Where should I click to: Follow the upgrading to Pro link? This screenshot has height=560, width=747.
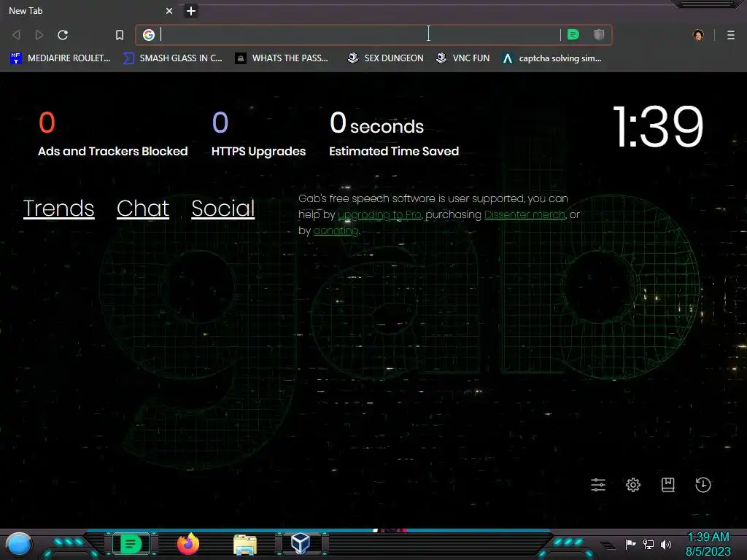coord(379,215)
